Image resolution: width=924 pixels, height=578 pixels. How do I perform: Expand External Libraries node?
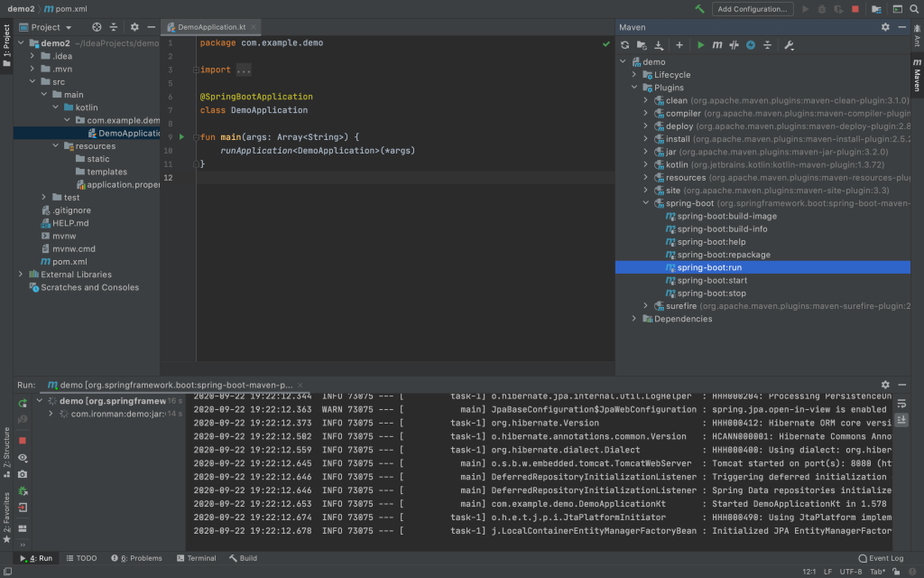(21, 275)
